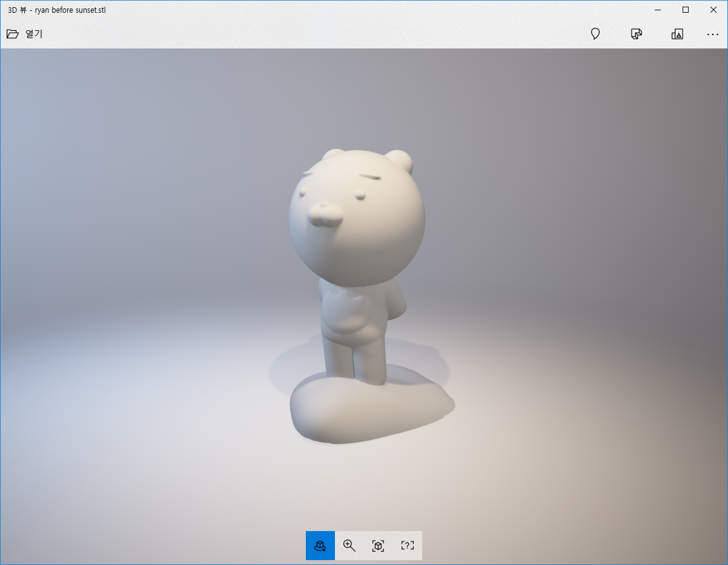Select the zoom magnifier tool
The image size is (728, 565).
coord(349,546)
